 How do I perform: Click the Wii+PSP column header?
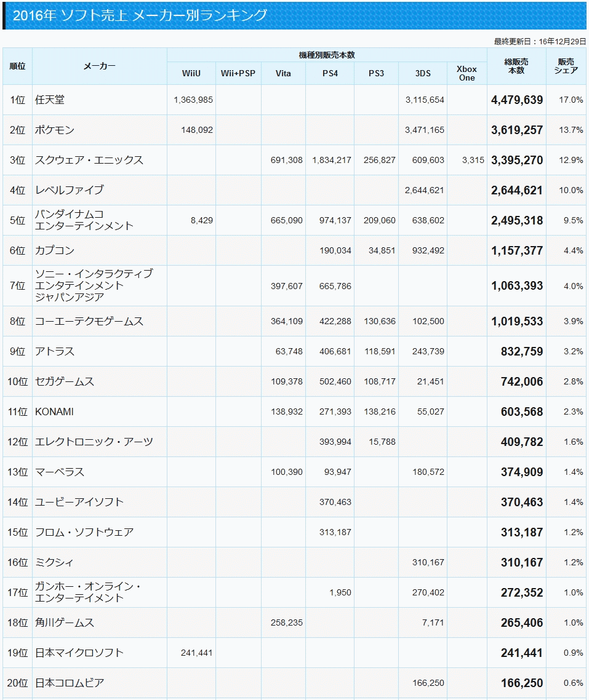click(x=238, y=73)
